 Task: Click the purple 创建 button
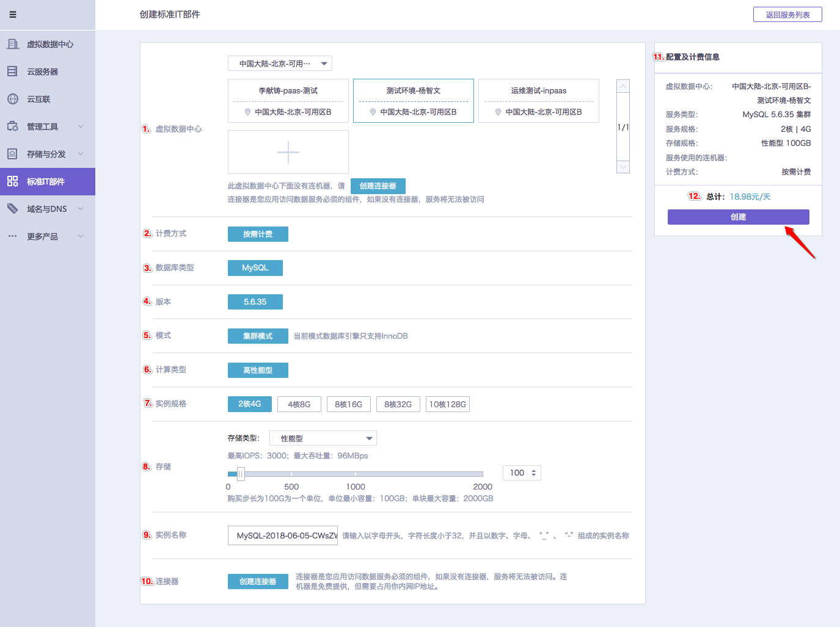click(738, 217)
